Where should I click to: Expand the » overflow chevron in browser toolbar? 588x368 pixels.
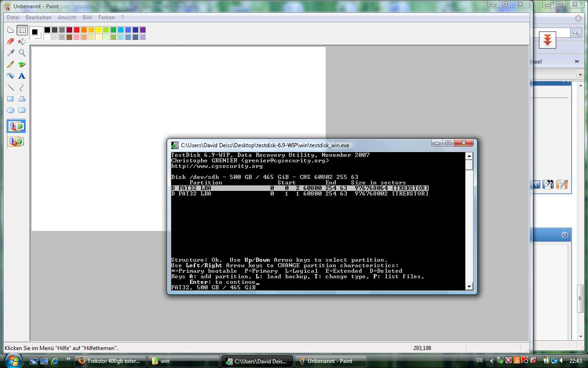pos(577,61)
